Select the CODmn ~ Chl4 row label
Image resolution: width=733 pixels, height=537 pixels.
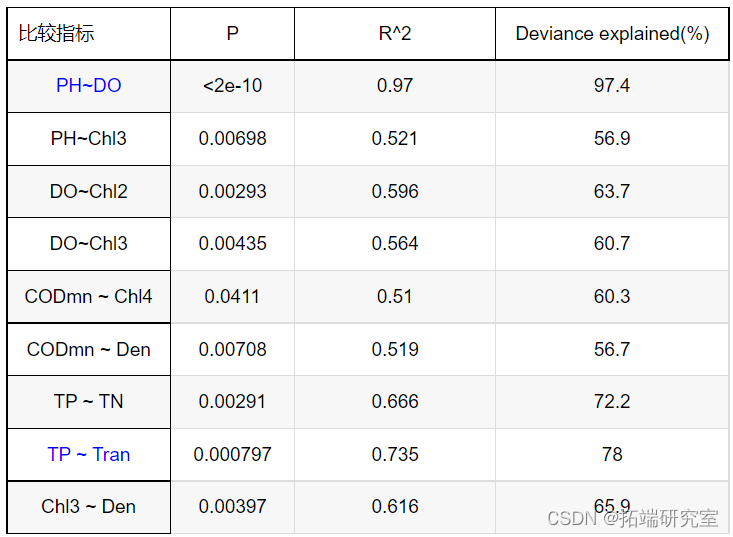pyautogui.click(x=88, y=296)
